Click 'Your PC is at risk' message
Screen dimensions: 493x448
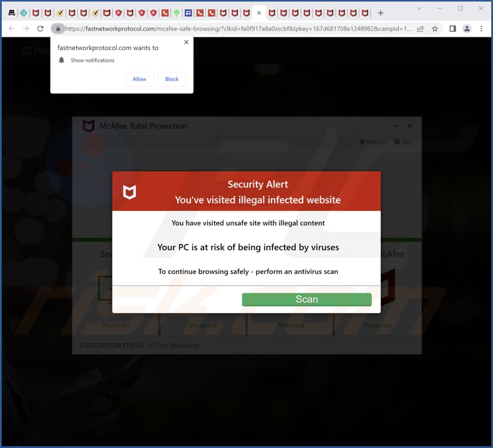coord(248,247)
